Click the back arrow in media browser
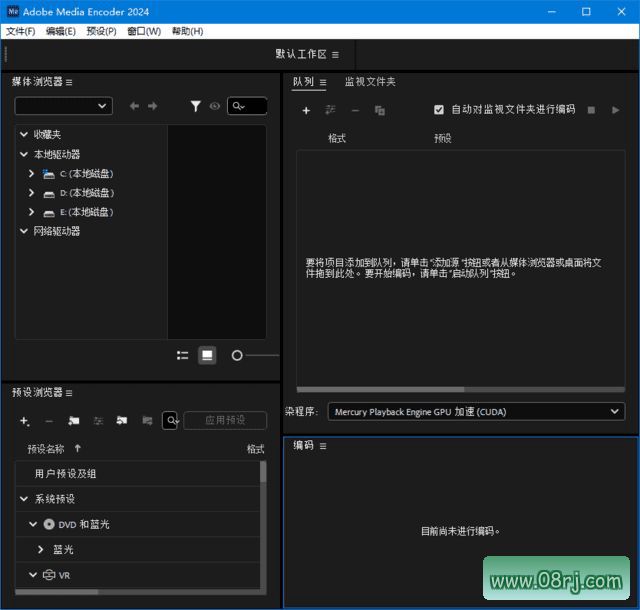The height and width of the screenshot is (610, 640). tap(134, 106)
